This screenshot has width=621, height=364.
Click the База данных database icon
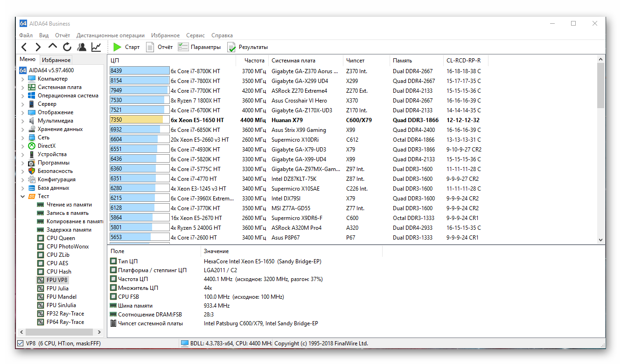click(x=32, y=188)
